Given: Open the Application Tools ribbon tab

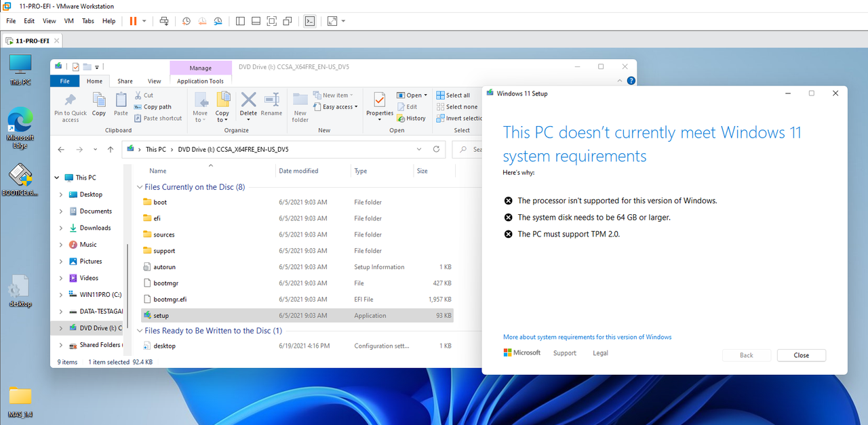Looking at the screenshot, I should click(x=200, y=81).
